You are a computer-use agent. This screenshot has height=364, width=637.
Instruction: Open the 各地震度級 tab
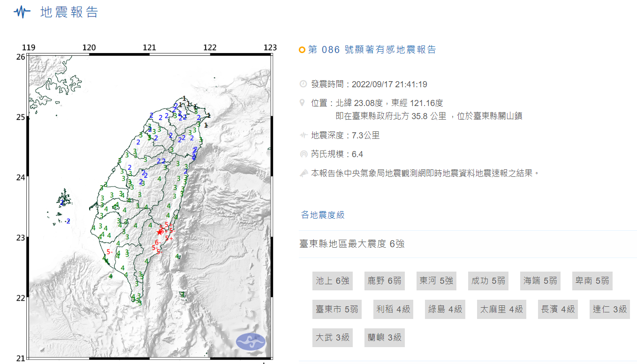[323, 215]
